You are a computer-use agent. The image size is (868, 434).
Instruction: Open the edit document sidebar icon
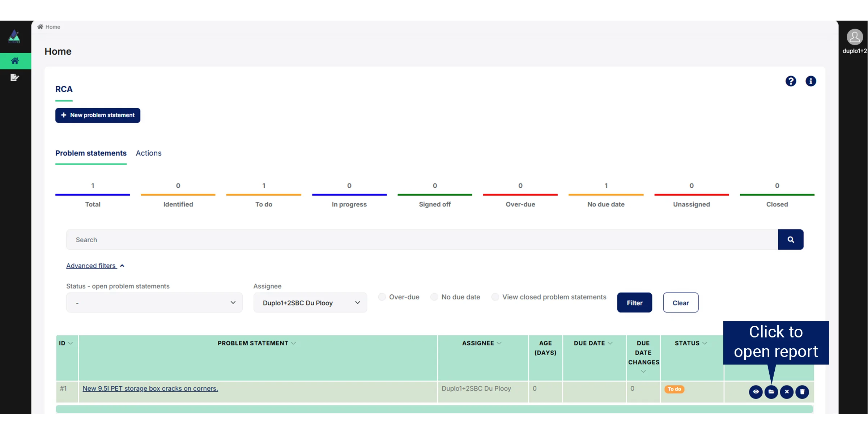click(x=15, y=77)
